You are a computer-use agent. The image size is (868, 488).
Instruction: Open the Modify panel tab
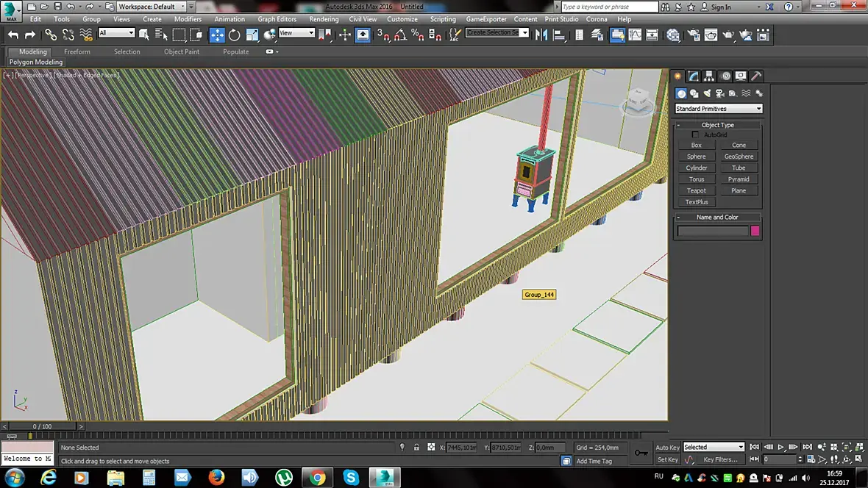693,76
